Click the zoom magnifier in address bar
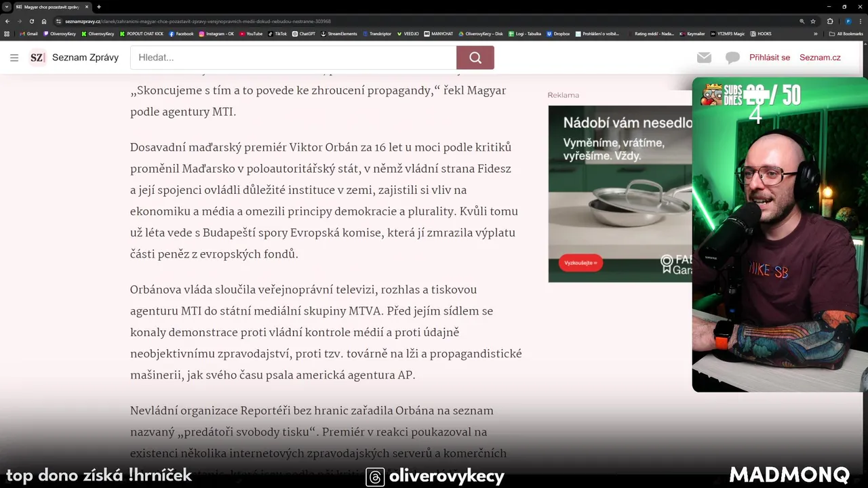 point(802,21)
